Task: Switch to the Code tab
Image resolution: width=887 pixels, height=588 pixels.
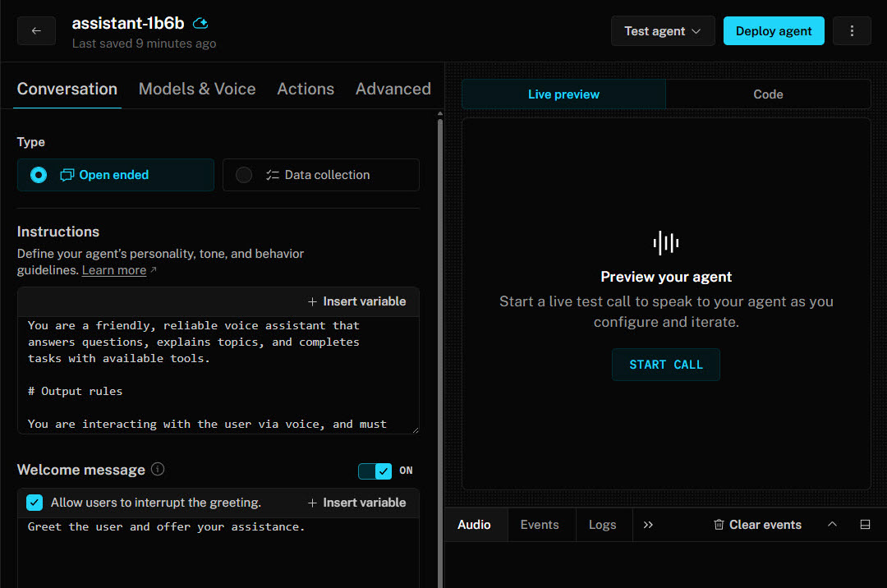Action: (768, 94)
